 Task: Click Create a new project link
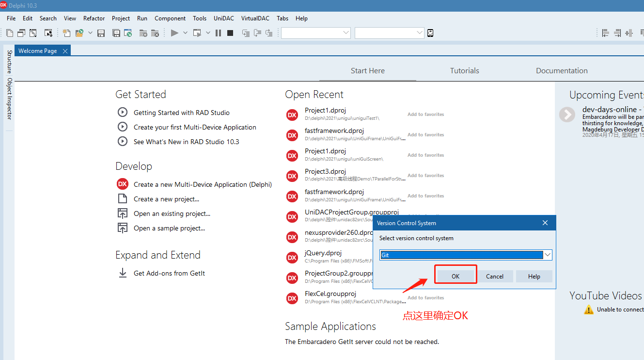(x=166, y=199)
